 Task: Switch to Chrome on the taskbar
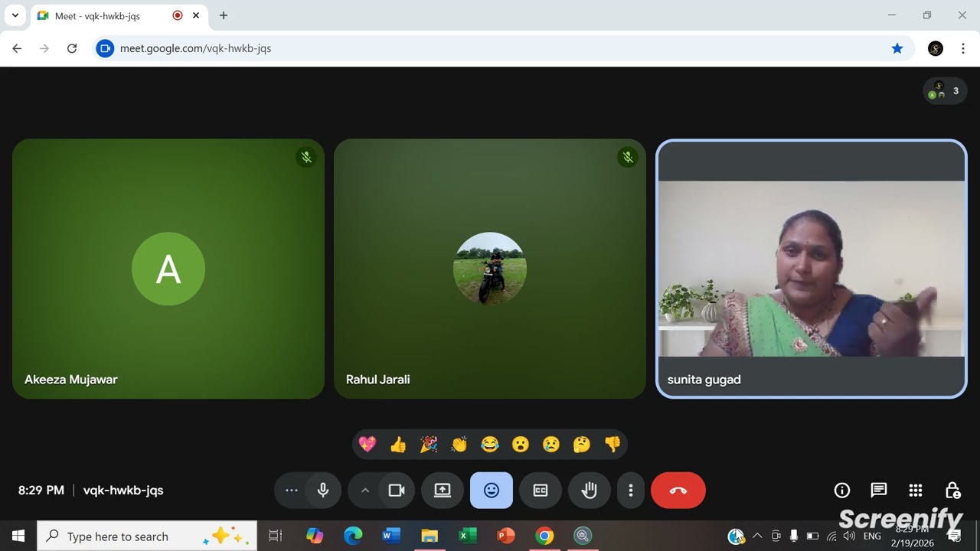[544, 536]
